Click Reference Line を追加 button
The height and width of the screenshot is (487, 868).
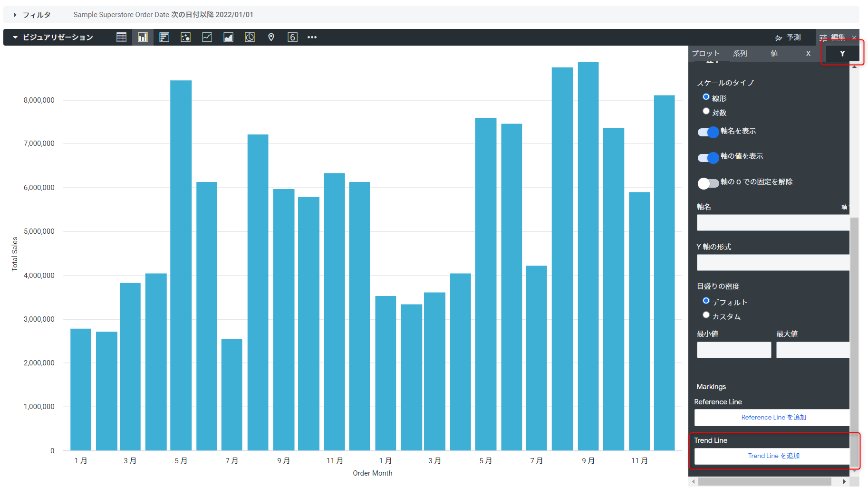coord(773,417)
